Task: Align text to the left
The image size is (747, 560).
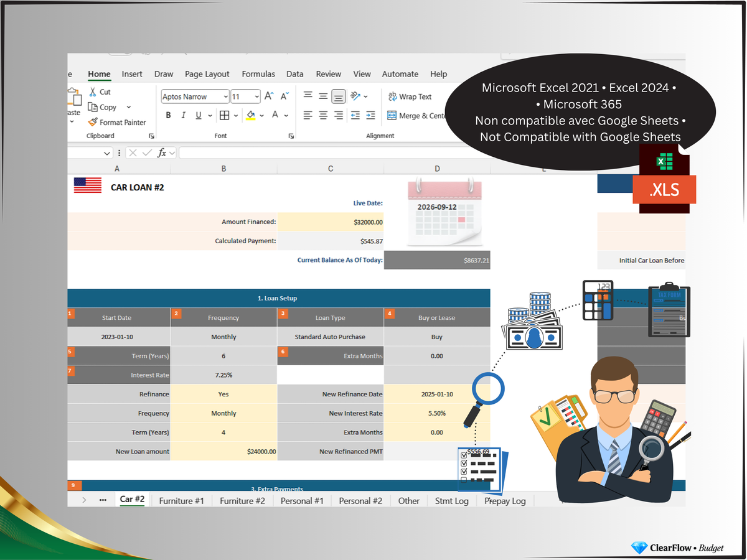Action: point(308,115)
